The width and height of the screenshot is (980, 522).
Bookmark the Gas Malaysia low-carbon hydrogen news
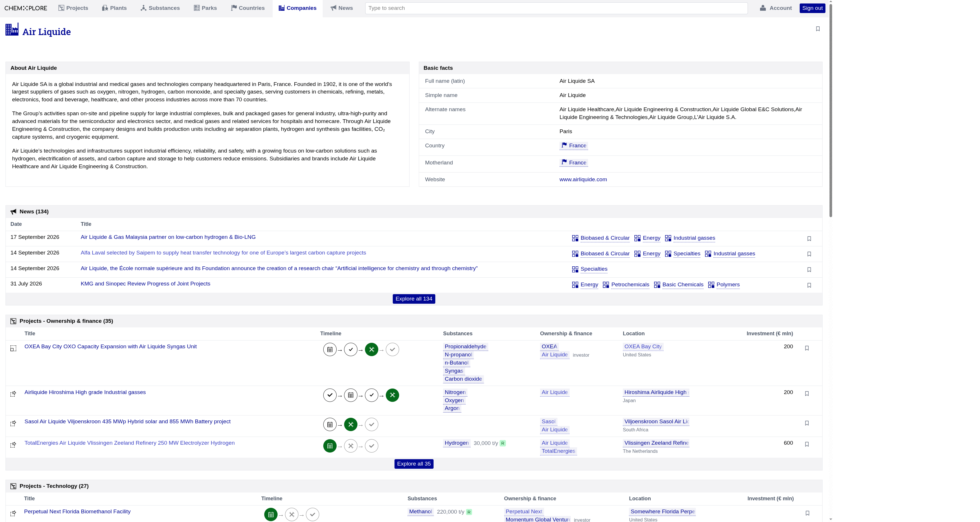pos(809,239)
